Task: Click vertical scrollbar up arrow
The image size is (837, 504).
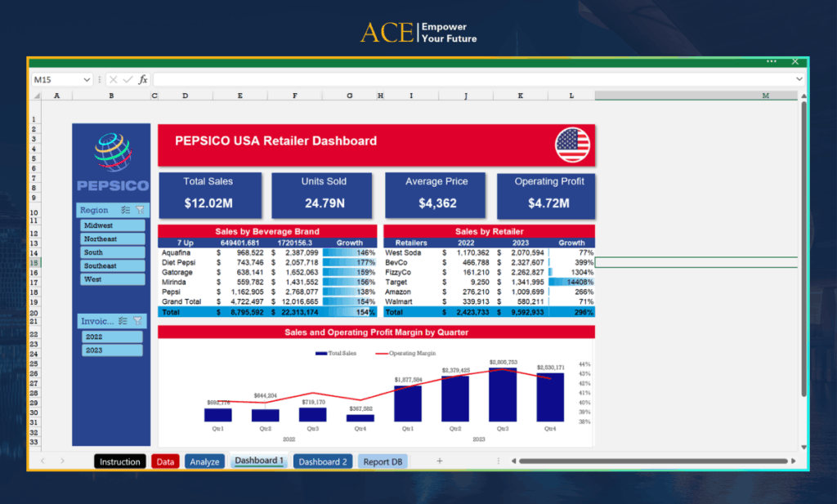Action: 803,96
